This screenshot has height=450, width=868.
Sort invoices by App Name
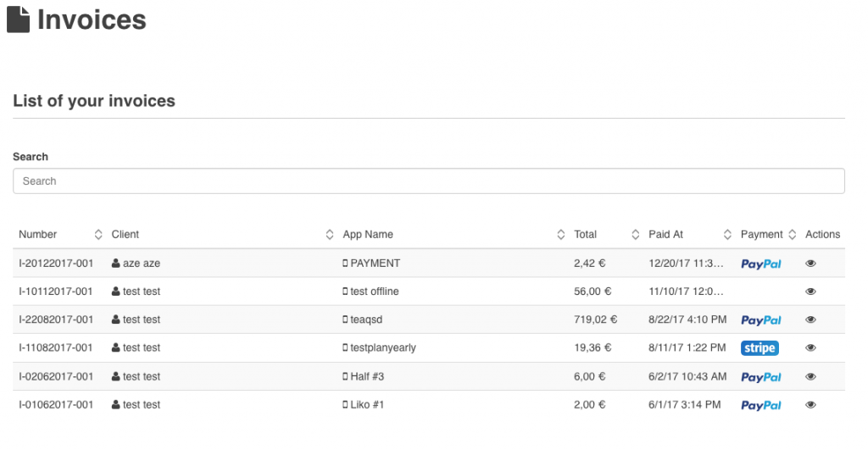[x=560, y=235]
